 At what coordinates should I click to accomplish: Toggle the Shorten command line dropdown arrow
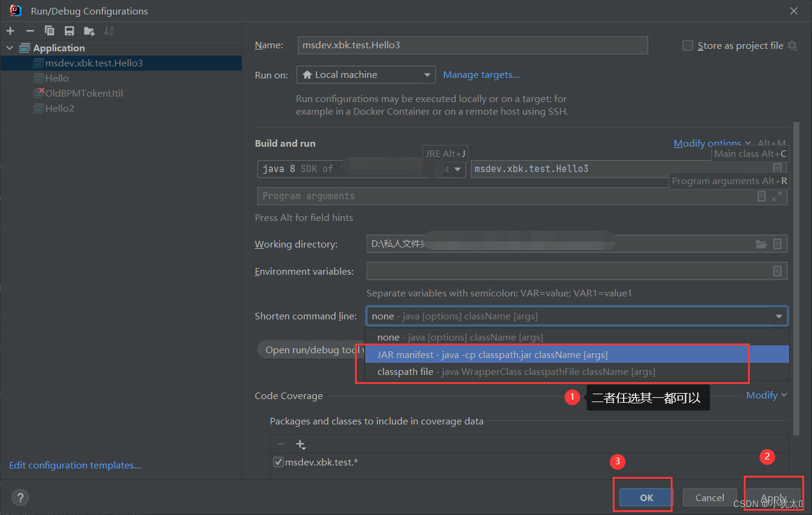pyautogui.click(x=779, y=316)
